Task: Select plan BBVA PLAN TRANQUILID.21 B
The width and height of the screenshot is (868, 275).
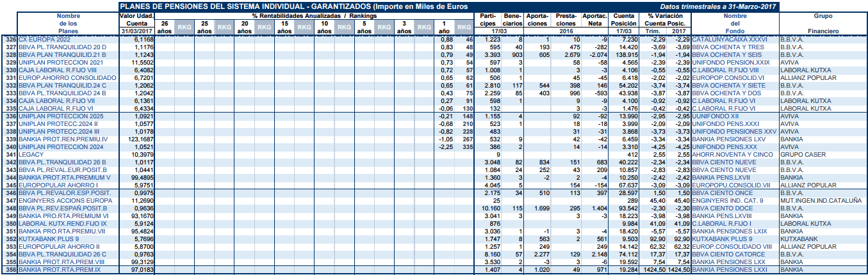Action: 61,55
